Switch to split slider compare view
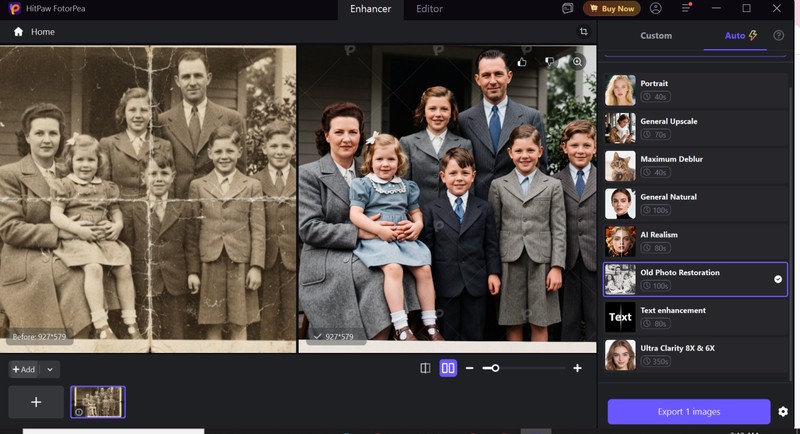 [425, 368]
